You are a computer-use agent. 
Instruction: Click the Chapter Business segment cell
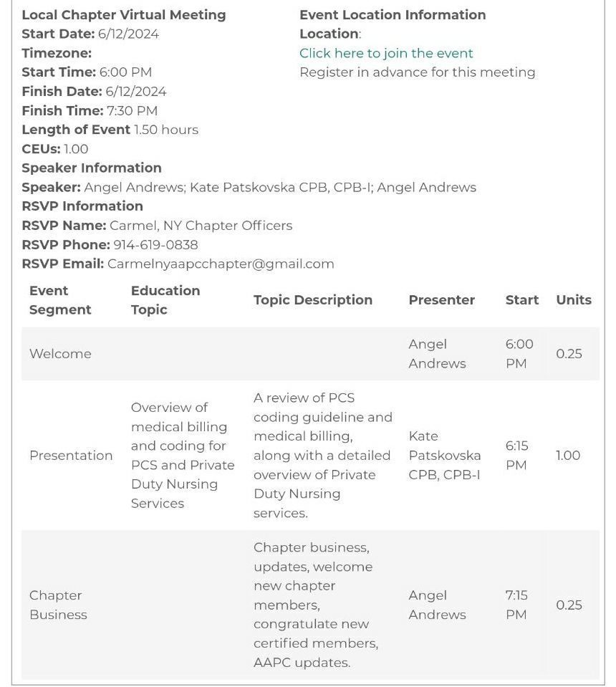[x=58, y=605]
